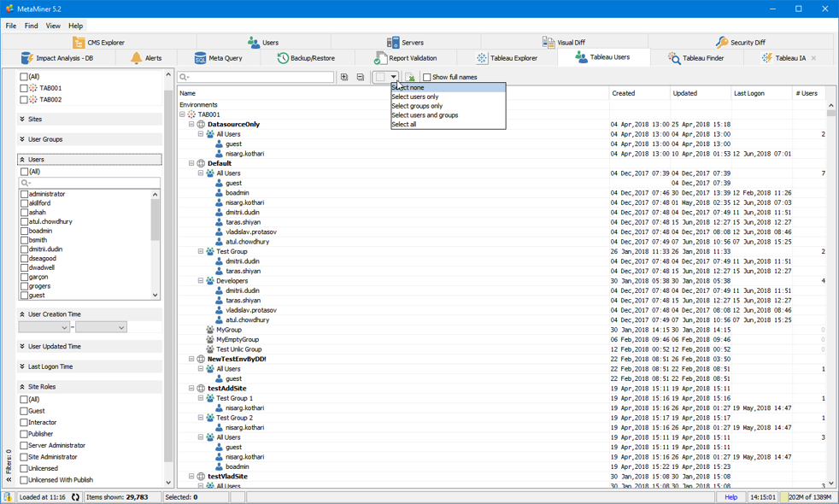Image resolution: width=839 pixels, height=504 pixels.
Task: Collapse the Users filter section
Action: click(90, 160)
